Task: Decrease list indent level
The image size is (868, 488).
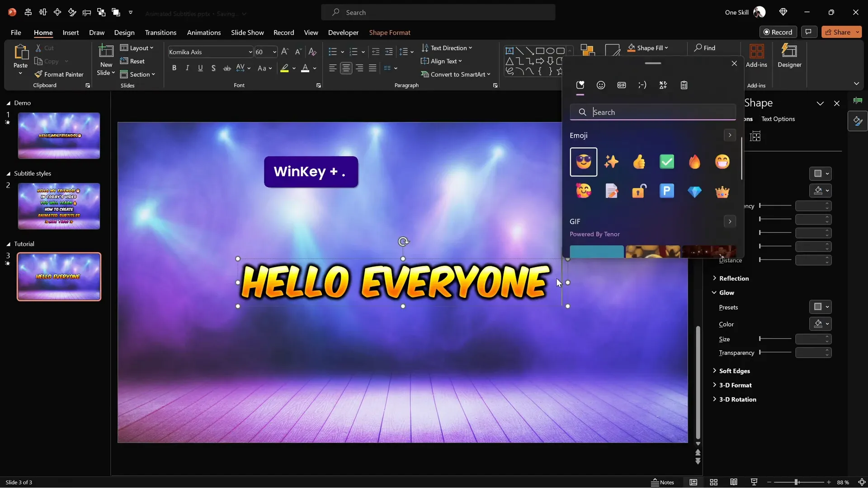Action: point(375,52)
